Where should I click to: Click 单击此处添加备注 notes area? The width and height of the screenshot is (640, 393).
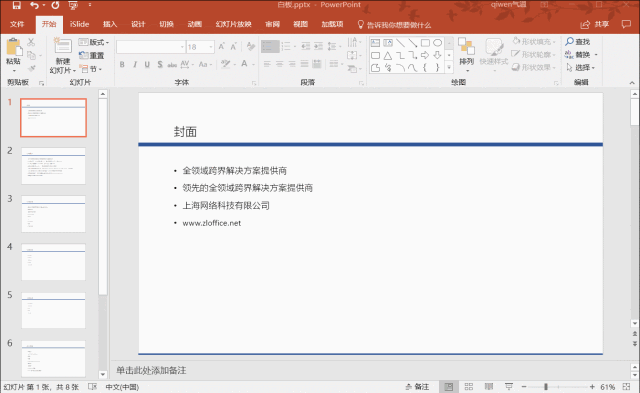151,370
